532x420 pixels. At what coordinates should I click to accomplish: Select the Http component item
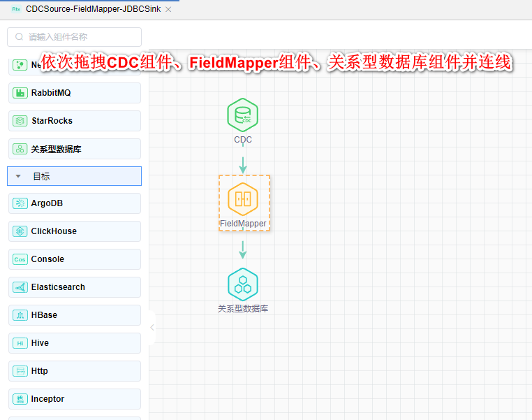click(x=74, y=371)
